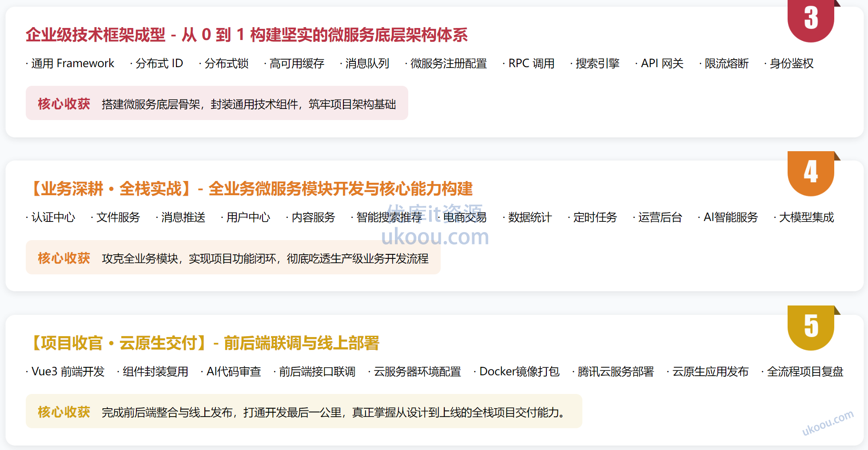Image resolution: width=868 pixels, height=450 pixels.
Task: Click the text 搭建微服务底层骨架
Action: pos(151,104)
